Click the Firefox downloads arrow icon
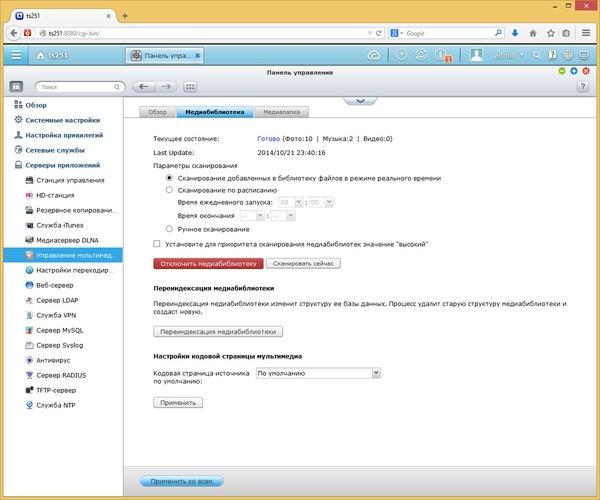This screenshot has width=600, height=500. click(x=515, y=33)
